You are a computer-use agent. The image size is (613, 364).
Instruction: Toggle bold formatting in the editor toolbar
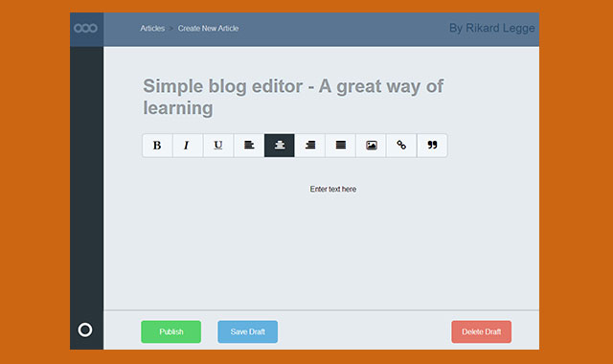[x=157, y=146]
